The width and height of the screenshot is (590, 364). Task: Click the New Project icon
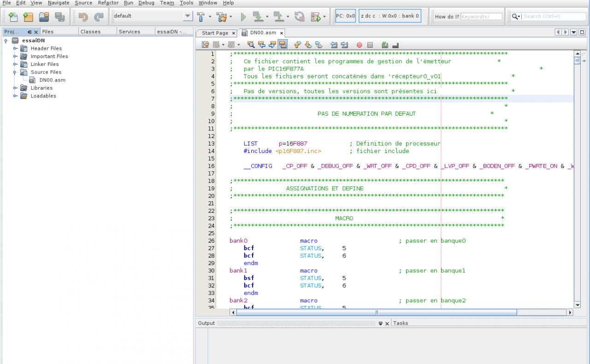click(x=29, y=17)
